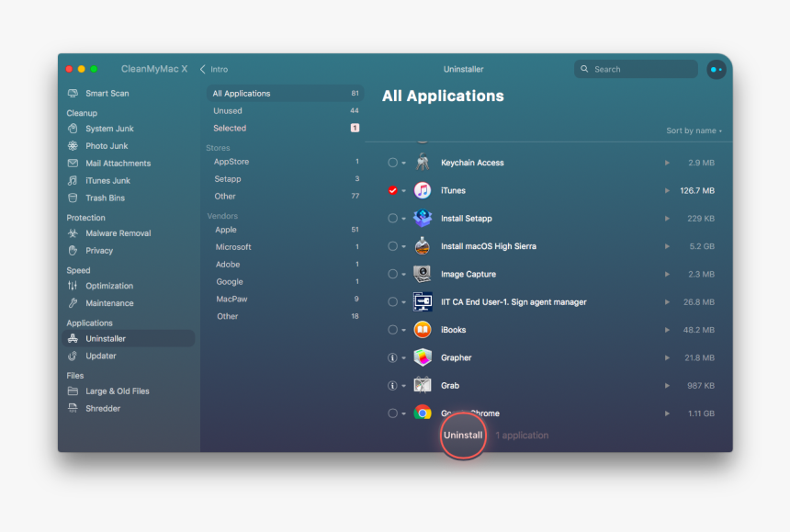Select the Install Setapp checkbox

[392, 218]
